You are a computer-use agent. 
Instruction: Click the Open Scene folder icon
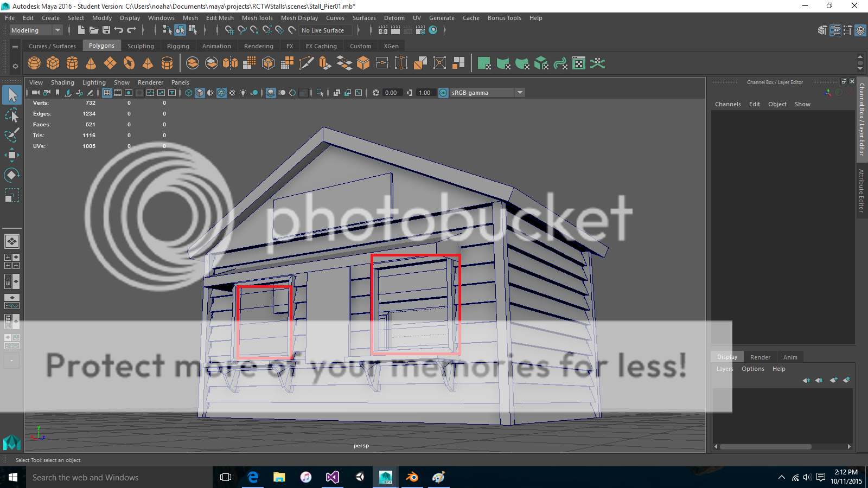94,30
